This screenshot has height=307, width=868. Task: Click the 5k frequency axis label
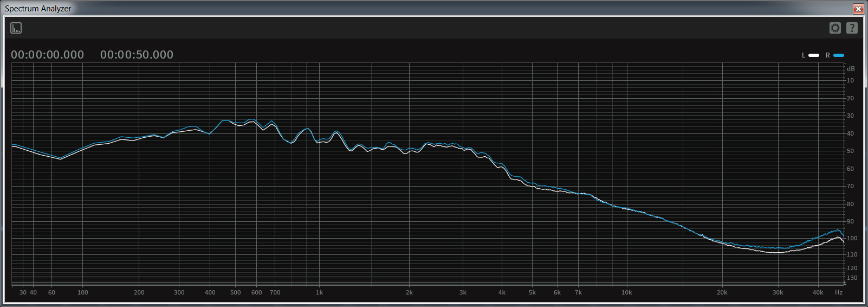533,292
